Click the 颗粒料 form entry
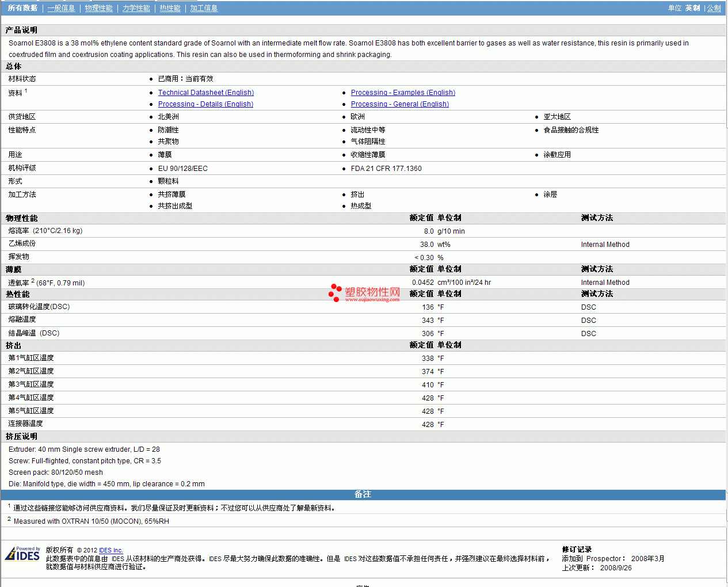Screen dimensions: 728x587 (x=168, y=181)
